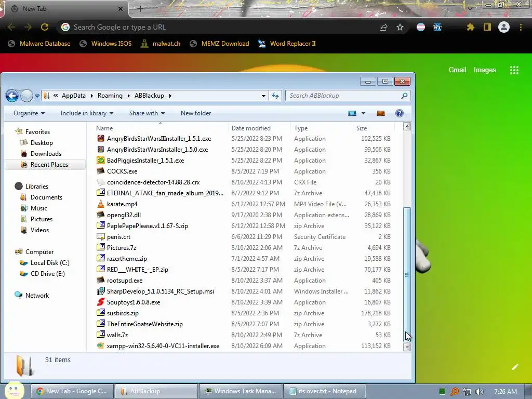Click the Chrome address bar
This screenshot has height=399, width=532.
pyautogui.click(x=217, y=27)
